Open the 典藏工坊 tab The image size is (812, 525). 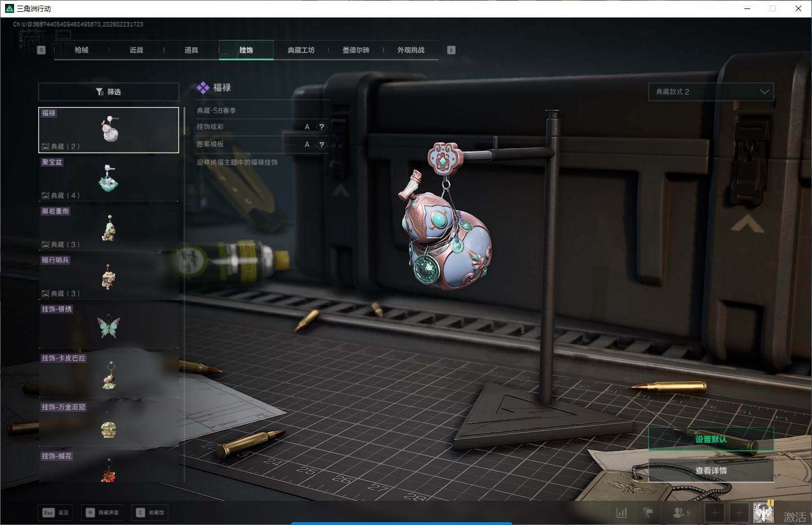[x=301, y=50]
